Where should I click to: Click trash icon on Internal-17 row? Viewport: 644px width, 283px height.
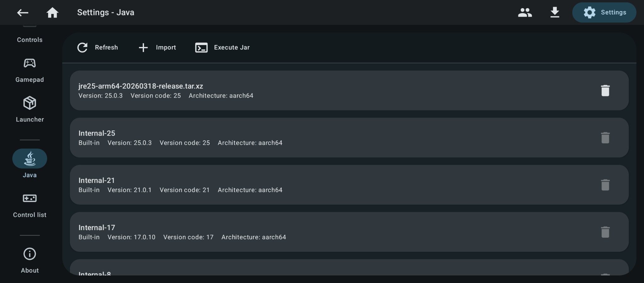click(x=605, y=232)
